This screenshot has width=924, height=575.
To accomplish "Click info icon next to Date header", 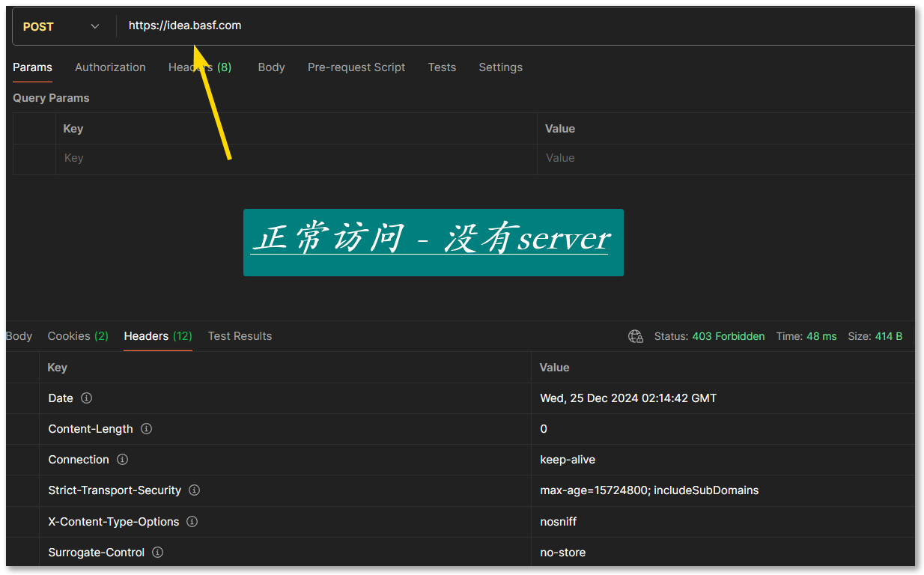I will tap(86, 398).
